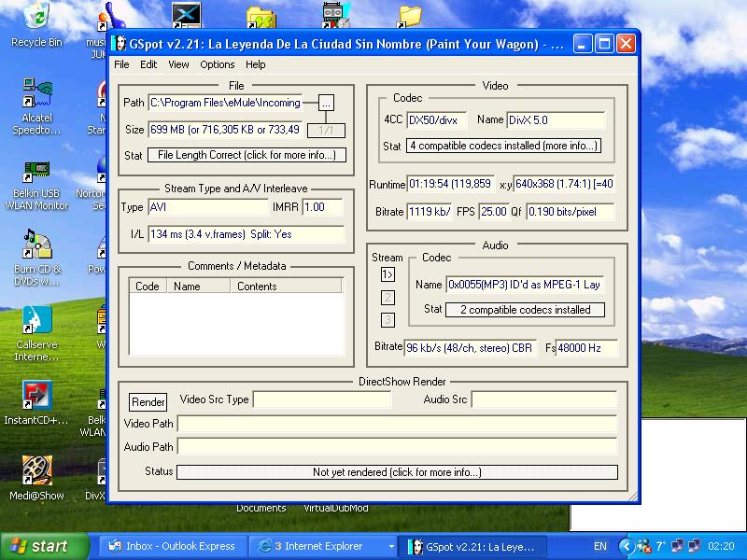The height and width of the screenshot is (560, 747).
Task: Click '4 compatible codecs installed' video button
Action: pyautogui.click(x=503, y=146)
